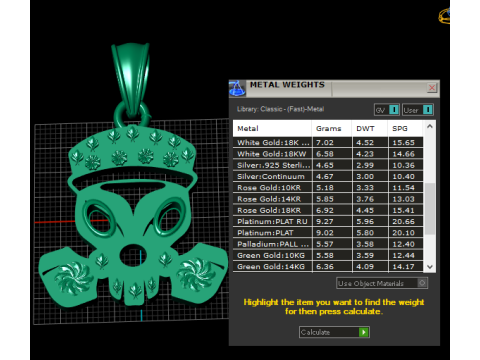The image size is (480, 360).
Task: Select the Silver:.925 Sterli... row
Action: [328, 165]
